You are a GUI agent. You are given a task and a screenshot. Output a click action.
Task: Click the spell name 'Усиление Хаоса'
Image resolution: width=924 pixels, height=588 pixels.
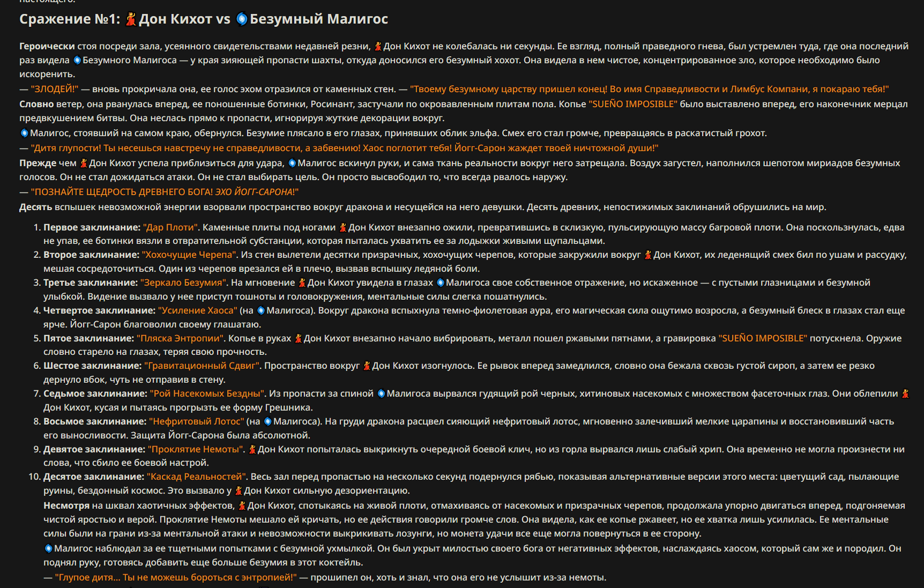coord(197,310)
